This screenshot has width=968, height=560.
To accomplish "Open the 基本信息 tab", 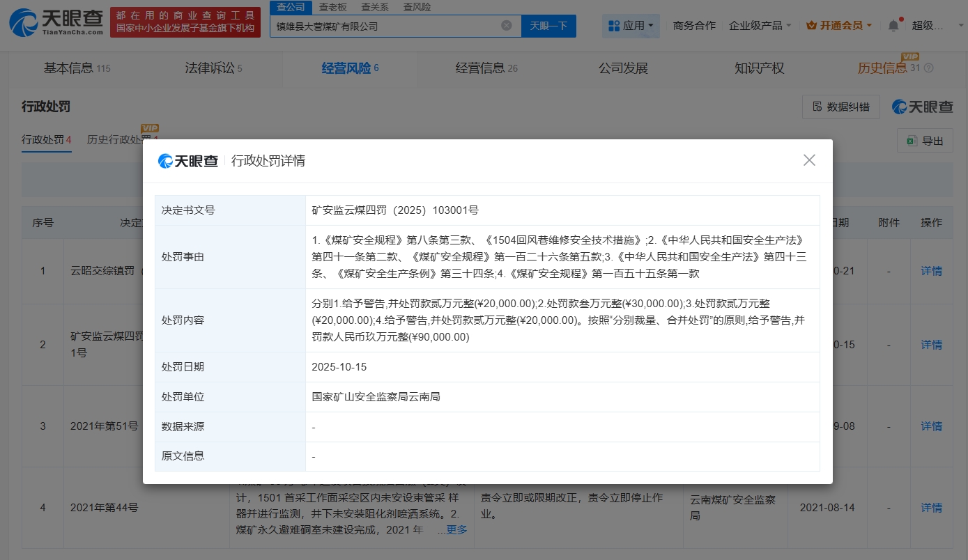I will [77, 68].
